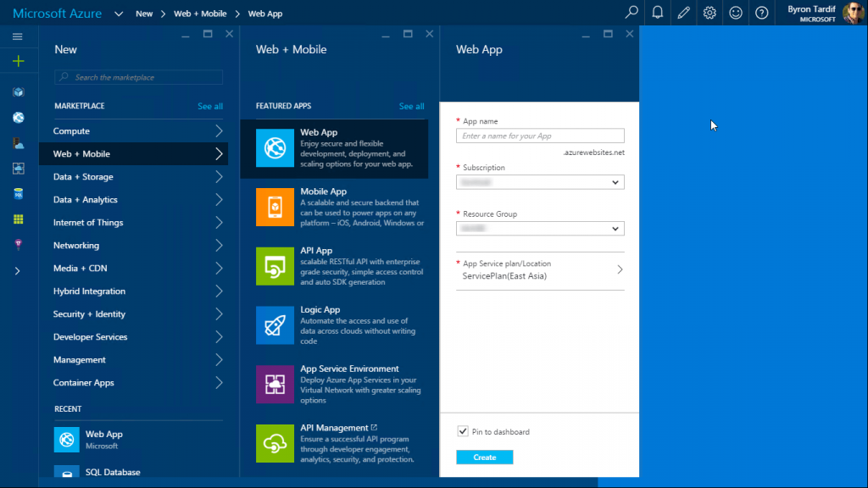Image resolution: width=868 pixels, height=488 pixels.
Task: Select Hybrid Integration category
Action: click(x=133, y=291)
